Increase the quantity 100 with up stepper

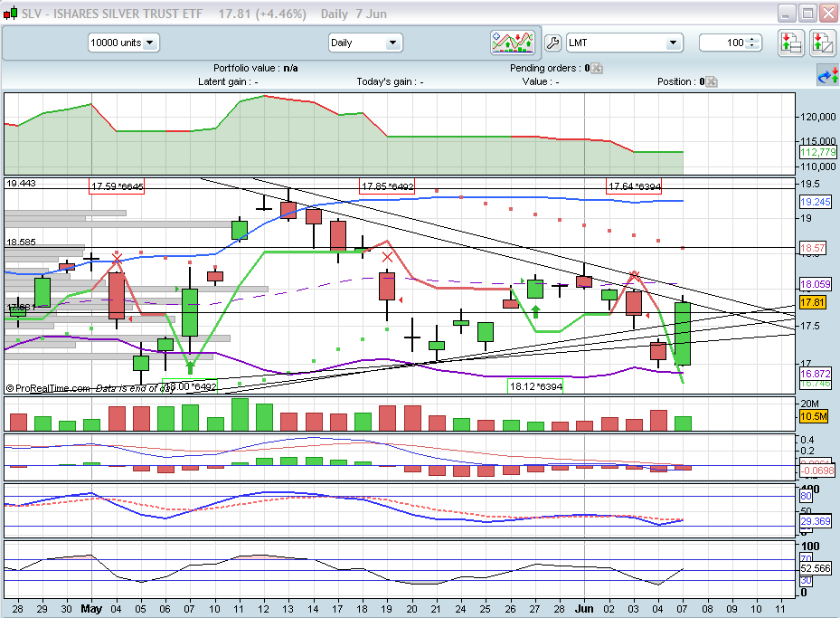click(752, 39)
